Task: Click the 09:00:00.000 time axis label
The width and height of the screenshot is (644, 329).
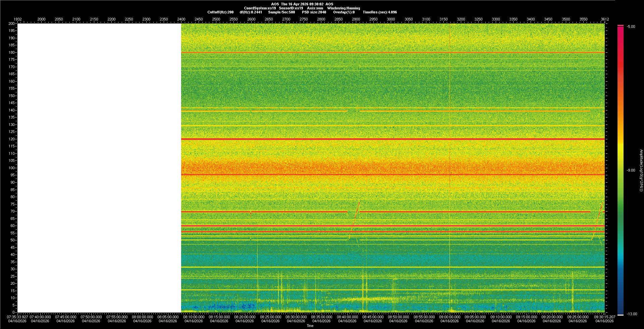Action: click(449, 317)
